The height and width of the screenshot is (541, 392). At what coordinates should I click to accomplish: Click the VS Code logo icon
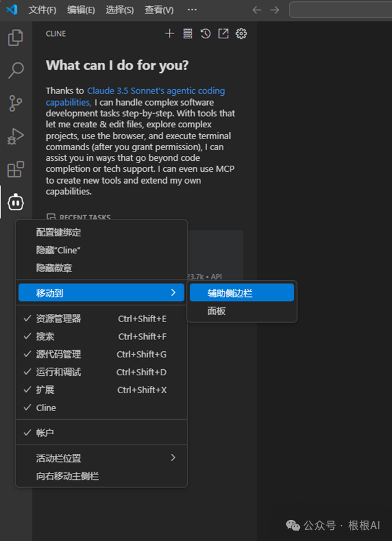pos(12,9)
